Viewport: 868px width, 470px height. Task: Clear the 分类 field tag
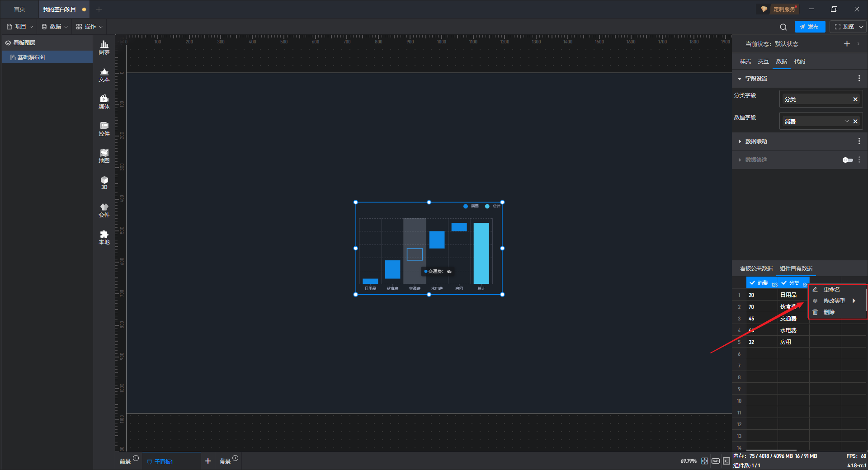click(x=855, y=99)
